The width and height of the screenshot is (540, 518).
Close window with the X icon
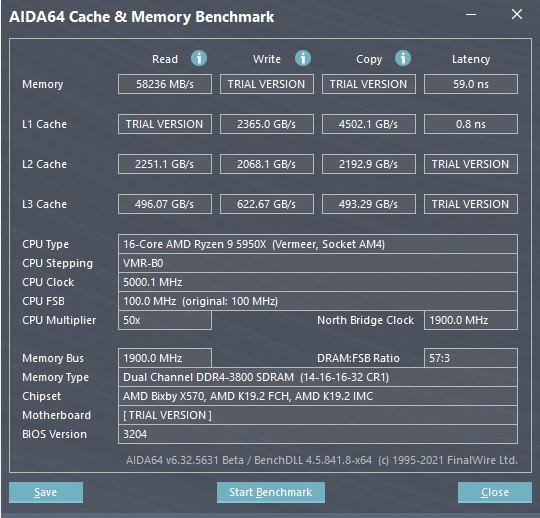(517, 14)
